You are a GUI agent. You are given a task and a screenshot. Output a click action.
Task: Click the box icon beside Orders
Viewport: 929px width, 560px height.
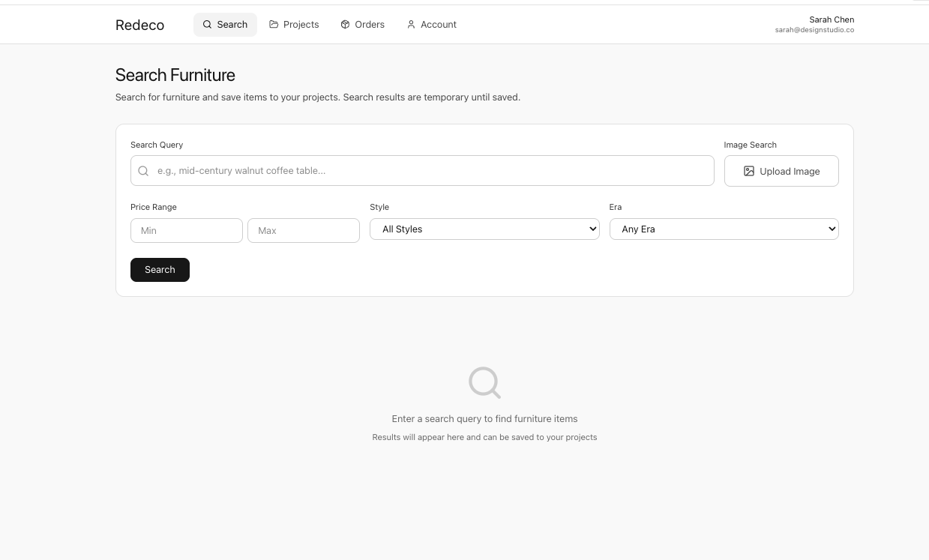pos(345,25)
